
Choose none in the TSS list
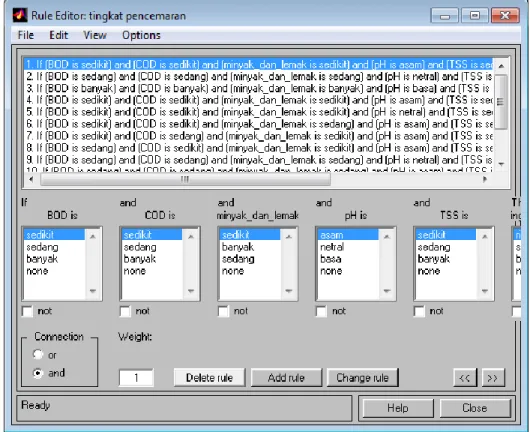point(446,271)
